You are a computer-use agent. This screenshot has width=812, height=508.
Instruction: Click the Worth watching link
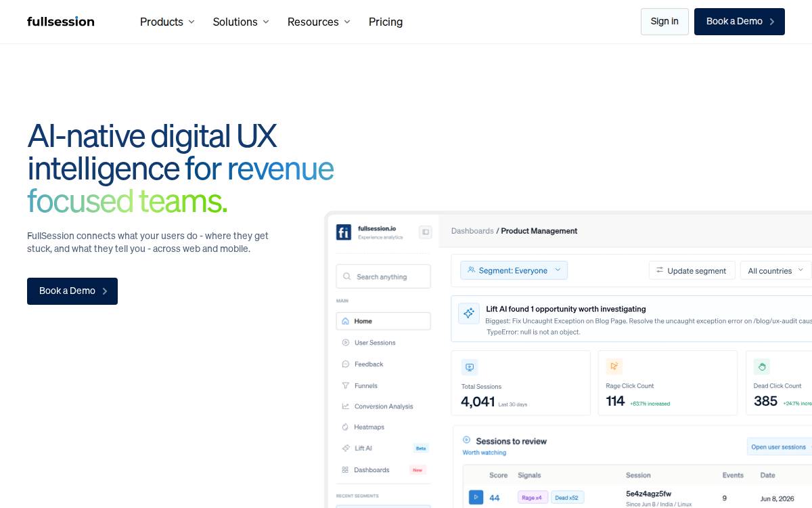pyautogui.click(x=484, y=452)
